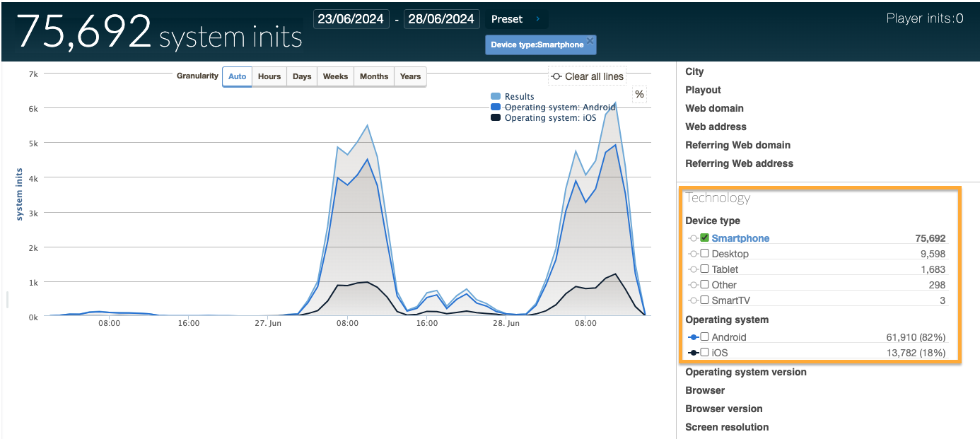
Task: Expand the Referring Web address section
Action: click(739, 163)
